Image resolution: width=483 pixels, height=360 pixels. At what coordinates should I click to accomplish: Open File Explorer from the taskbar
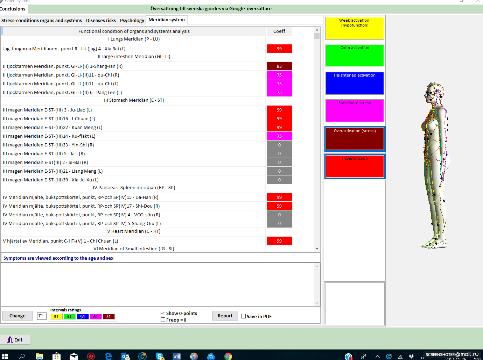40,356
